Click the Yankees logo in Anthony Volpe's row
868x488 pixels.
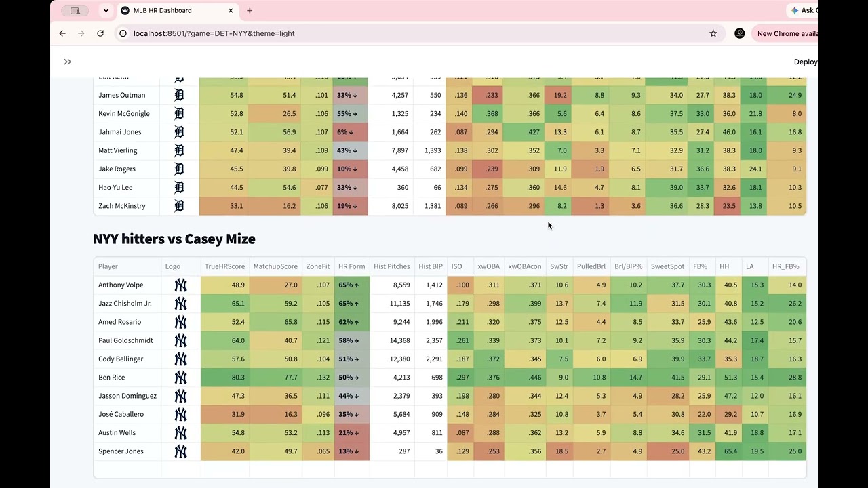pos(180,285)
